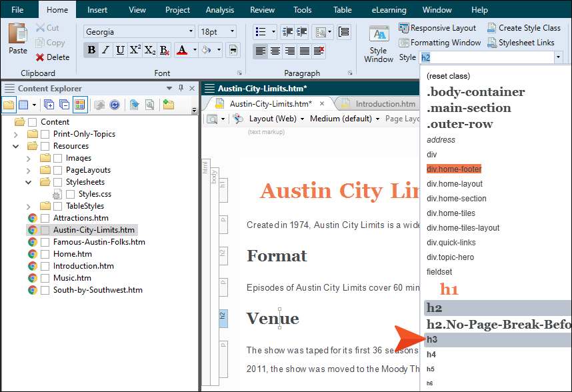Open the Style dropdown arrow
This screenshot has width=572, height=392.
coord(558,57)
